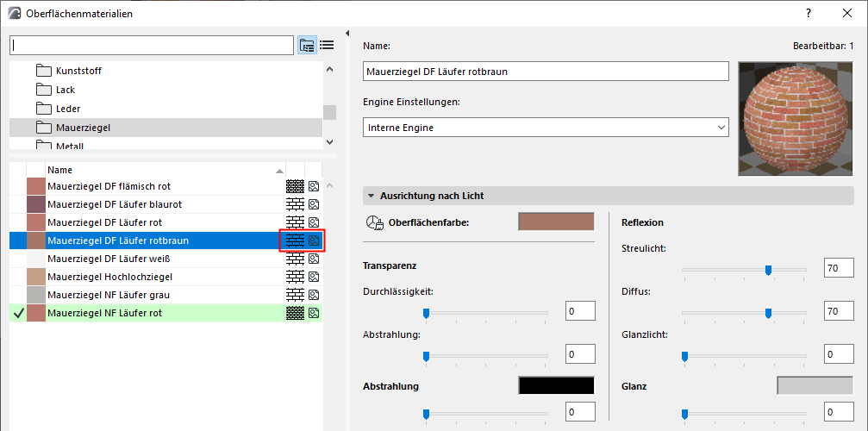Click the Transparenz Abstrahlung slider handle
Screen dimensions: 868x431
click(427, 356)
